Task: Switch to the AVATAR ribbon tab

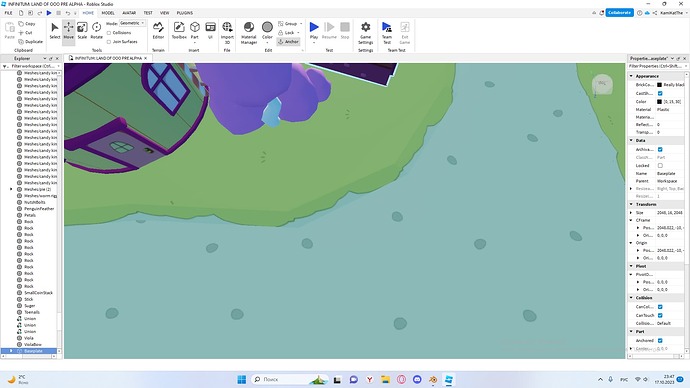Action: coord(129,13)
